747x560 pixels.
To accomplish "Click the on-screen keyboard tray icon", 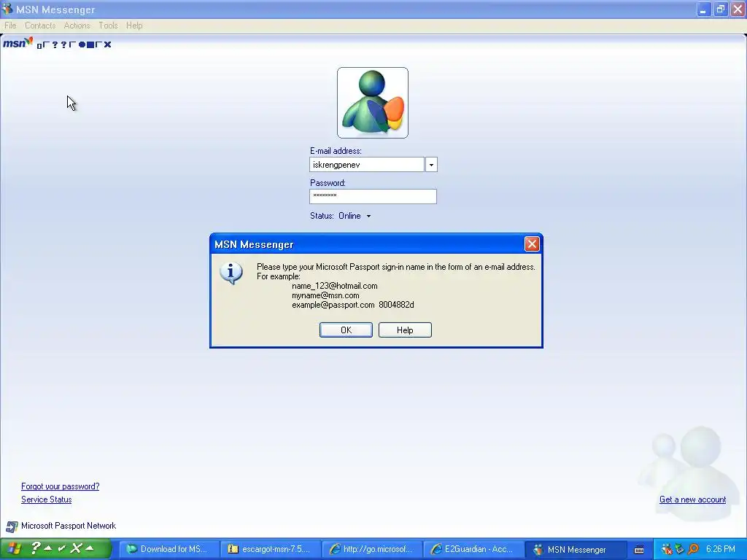I will (639, 550).
